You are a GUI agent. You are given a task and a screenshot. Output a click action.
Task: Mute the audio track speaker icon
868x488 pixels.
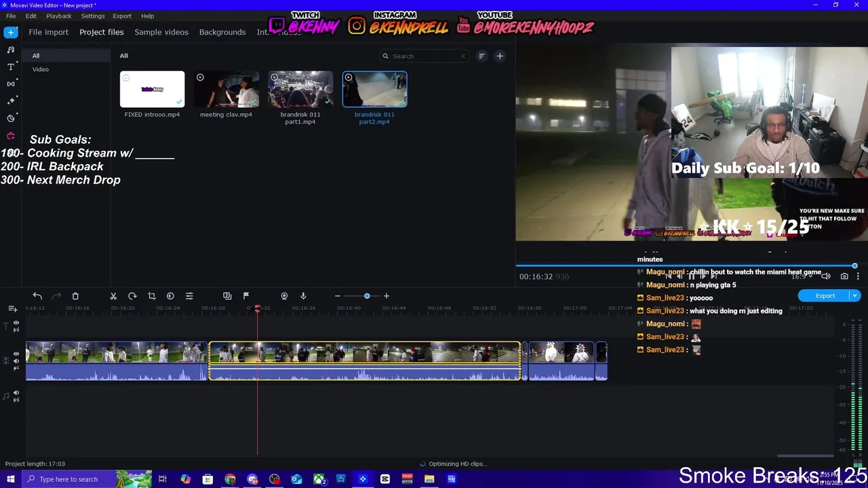16,392
